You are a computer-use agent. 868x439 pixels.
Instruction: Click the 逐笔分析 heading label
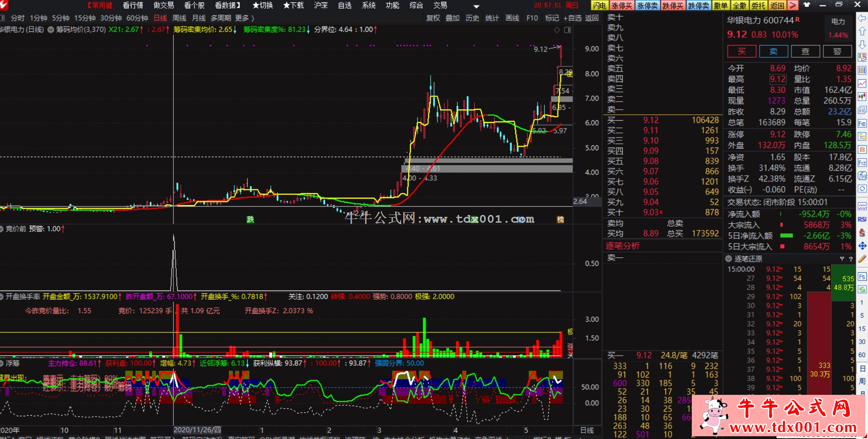click(622, 246)
